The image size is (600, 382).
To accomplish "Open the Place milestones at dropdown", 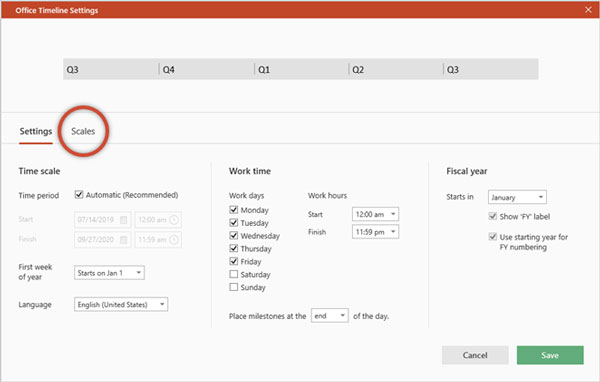I will coord(330,316).
